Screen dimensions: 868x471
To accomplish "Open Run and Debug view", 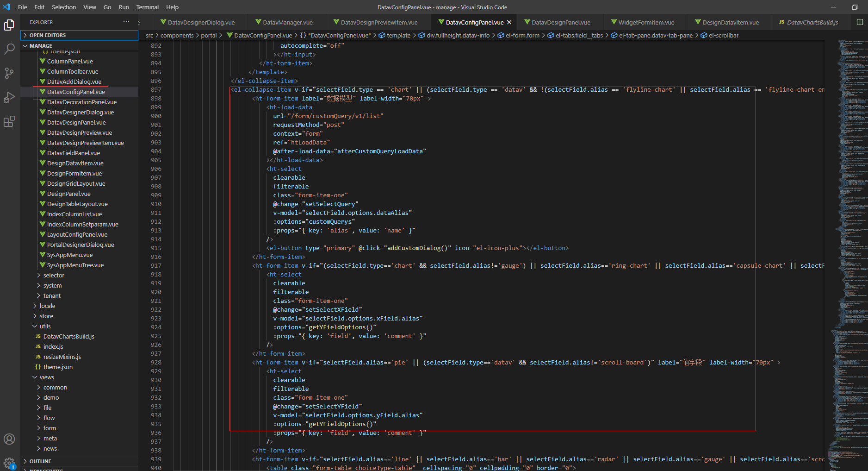I will pos(9,97).
